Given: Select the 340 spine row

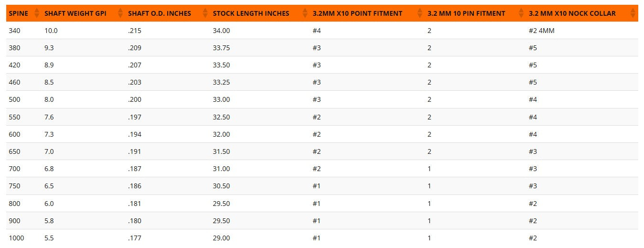Looking at the screenshot, I should pyautogui.click(x=322, y=31).
